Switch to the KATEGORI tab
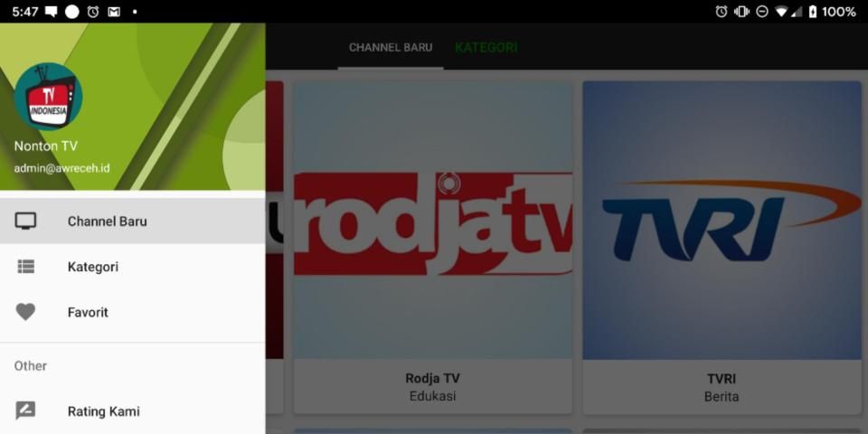Viewport: 868px width, 434px height. pyautogui.click(x=486, y=47)
